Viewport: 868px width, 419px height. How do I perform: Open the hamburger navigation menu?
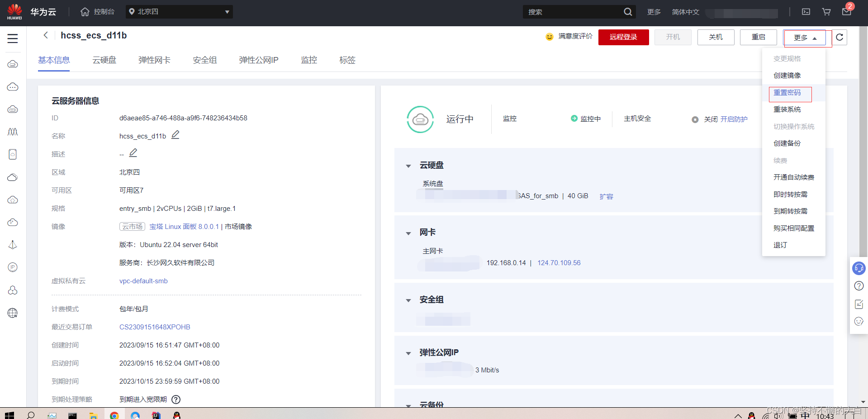(x=13, y=38)
